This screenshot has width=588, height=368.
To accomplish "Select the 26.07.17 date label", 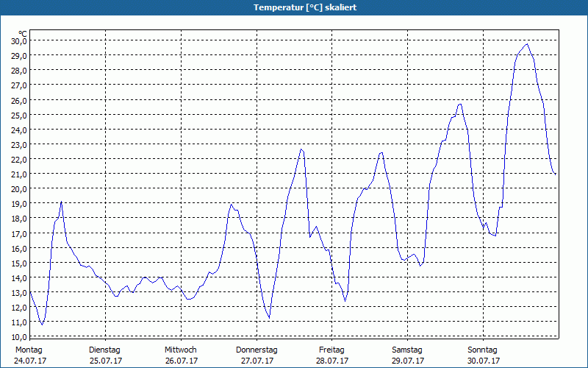I will (182, 361).
